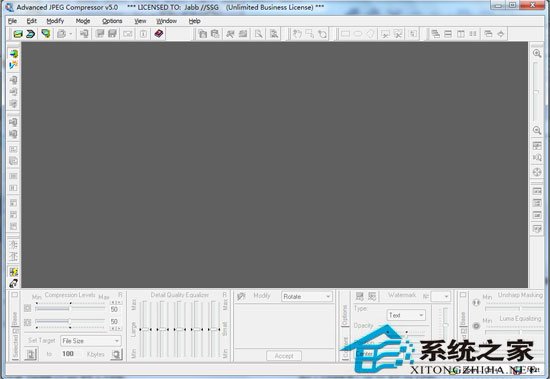Screen dimensions: 550x379
Task: Click the zoom out magnifier on right sidebar
Action: coord(537,131)
